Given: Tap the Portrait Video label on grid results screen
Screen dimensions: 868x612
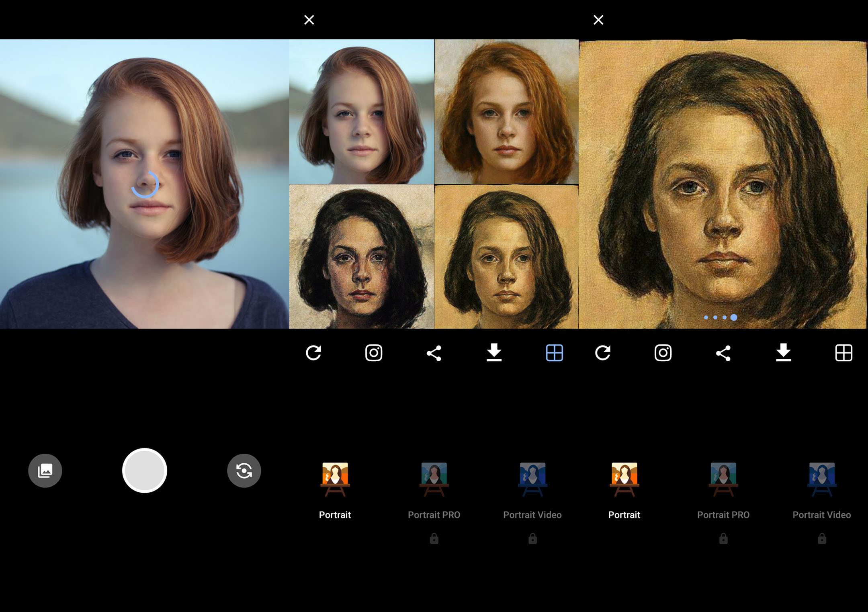Looking at the screenshot, I should coord(532,515).
